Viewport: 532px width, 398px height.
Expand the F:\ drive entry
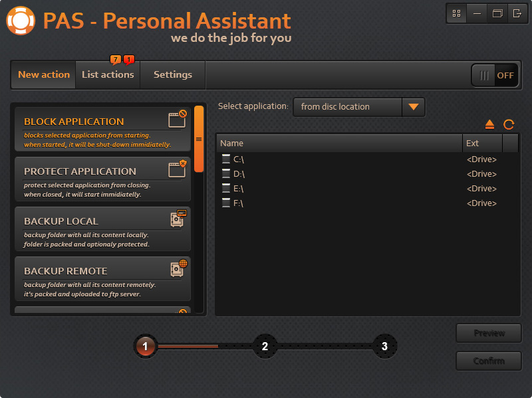coord(227,203)
